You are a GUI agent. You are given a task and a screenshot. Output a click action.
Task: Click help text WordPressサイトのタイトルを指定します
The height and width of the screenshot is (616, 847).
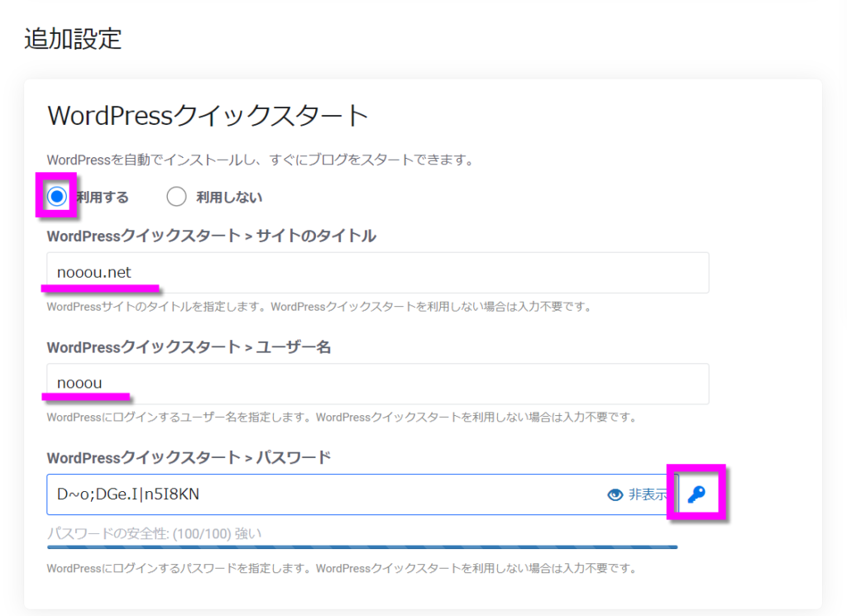pyautogui.click(x=318, y=308)
